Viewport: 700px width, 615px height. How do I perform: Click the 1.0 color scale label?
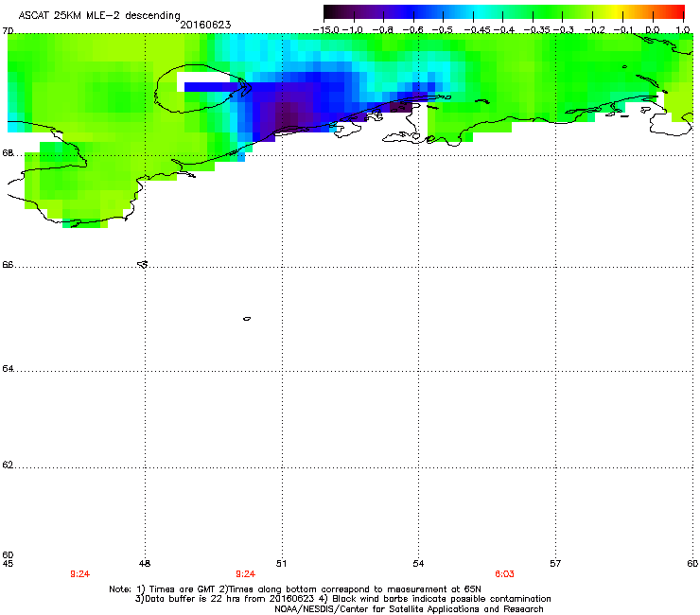[x=683, y=30]
